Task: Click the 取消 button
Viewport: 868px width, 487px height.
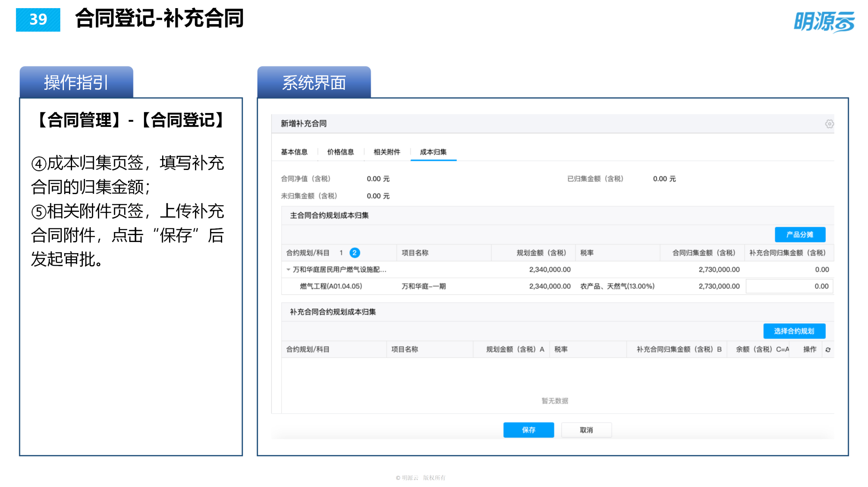Action: pyautogui.click(x=586, y=430)
